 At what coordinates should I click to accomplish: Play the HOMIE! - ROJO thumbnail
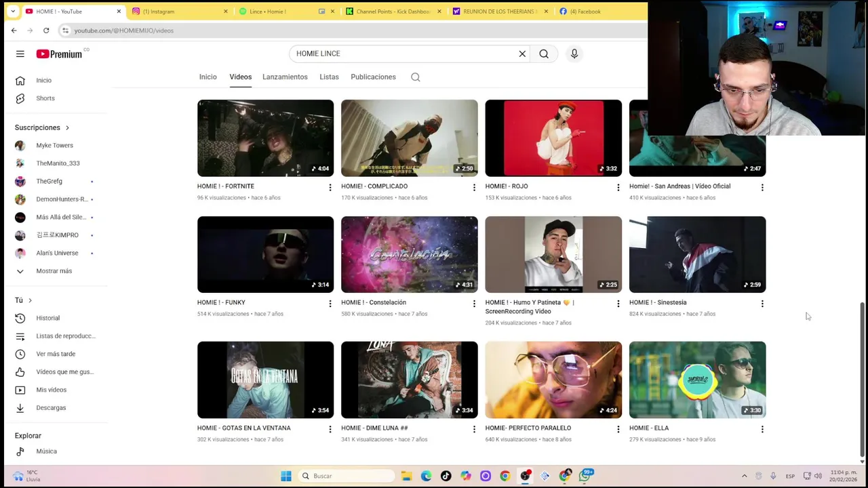click(x=553, y=138)
